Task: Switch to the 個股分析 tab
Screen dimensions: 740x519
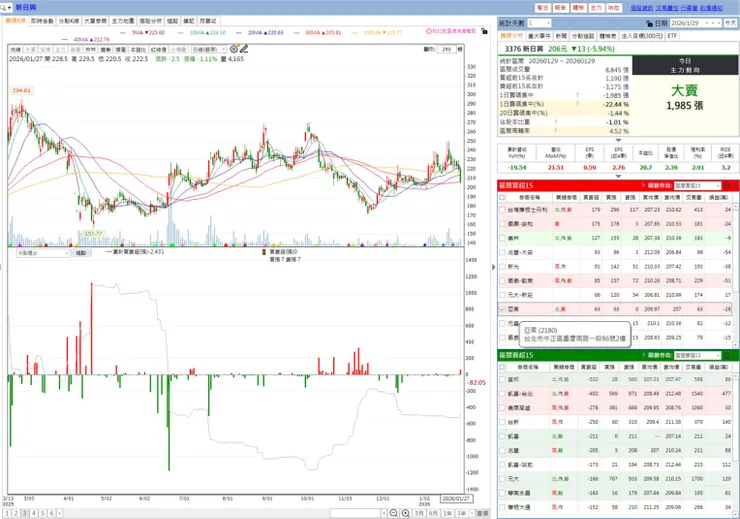Action: tap(151, 21)
